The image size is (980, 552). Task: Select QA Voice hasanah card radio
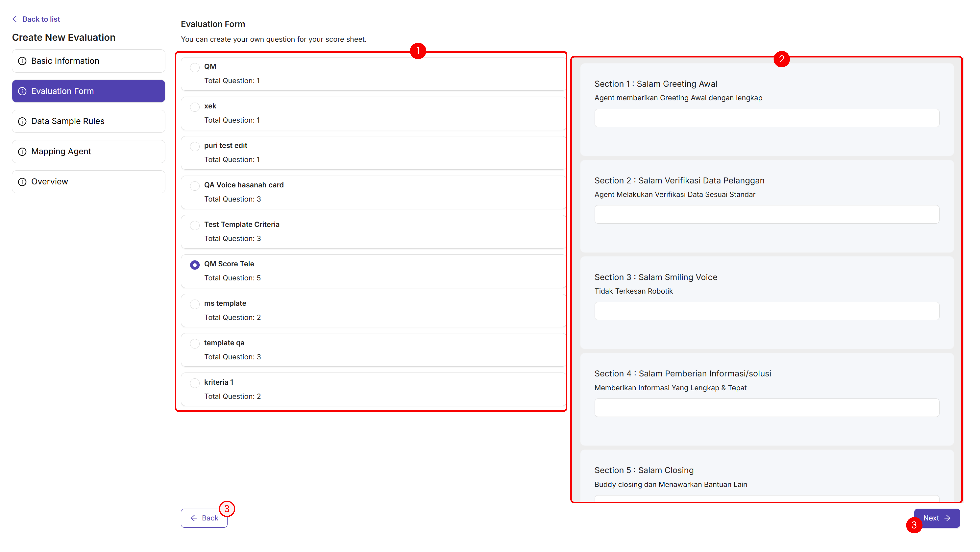pos(195,186)
